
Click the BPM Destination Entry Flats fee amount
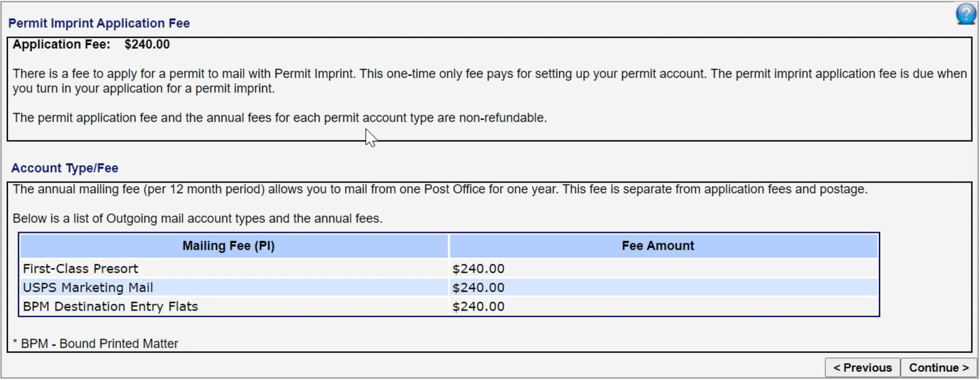(x=479, y=306)
